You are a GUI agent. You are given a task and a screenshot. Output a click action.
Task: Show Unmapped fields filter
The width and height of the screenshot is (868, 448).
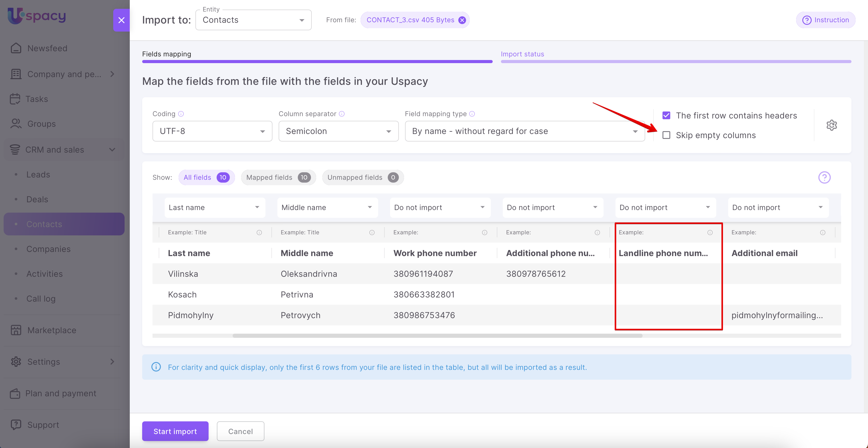363,177
